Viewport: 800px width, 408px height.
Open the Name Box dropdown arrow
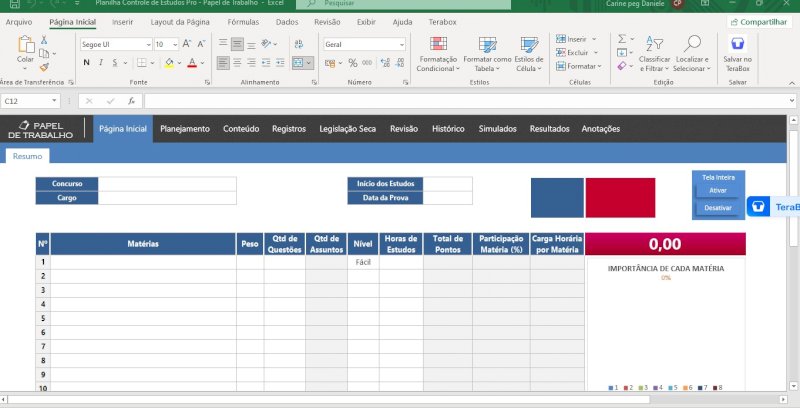[55, 101]
